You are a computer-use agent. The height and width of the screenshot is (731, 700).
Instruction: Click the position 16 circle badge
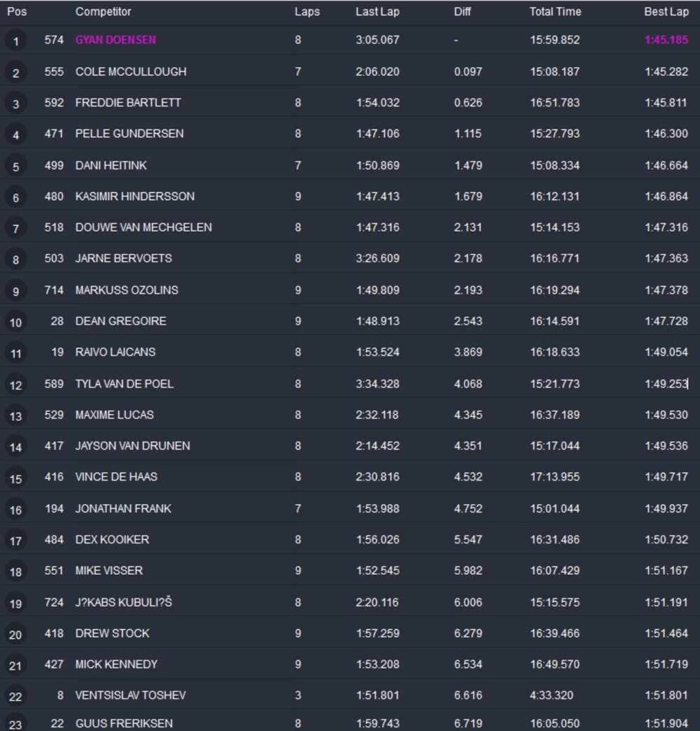pyautogui.click(x=15, y=510)
